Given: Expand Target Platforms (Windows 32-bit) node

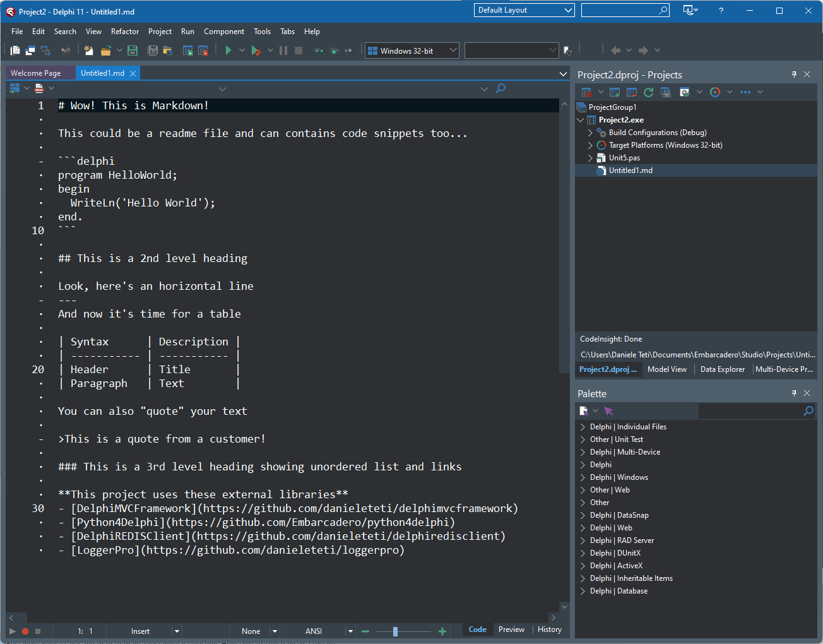Looking at the screenshot, I should click(x=590, y=145).
